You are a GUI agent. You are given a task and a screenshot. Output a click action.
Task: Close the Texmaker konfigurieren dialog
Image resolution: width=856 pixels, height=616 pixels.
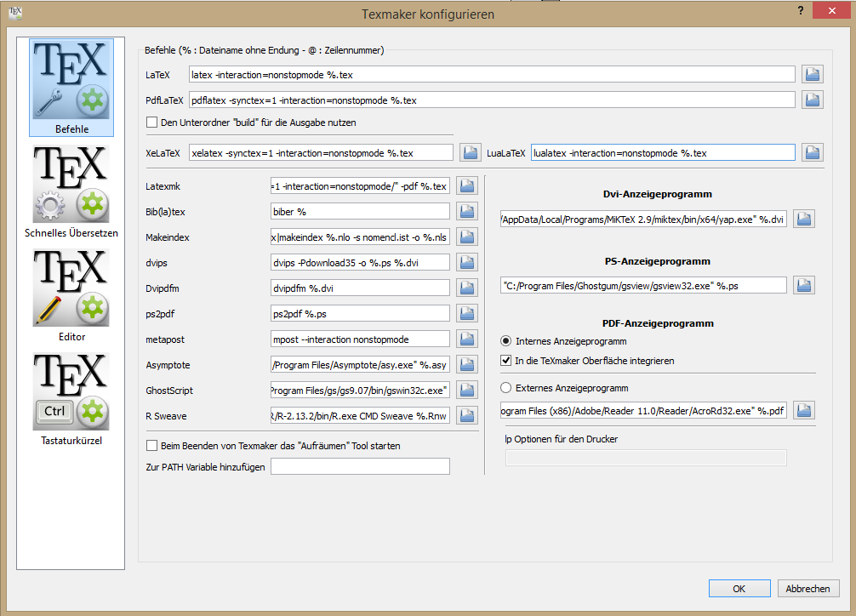tap(831, 10)
